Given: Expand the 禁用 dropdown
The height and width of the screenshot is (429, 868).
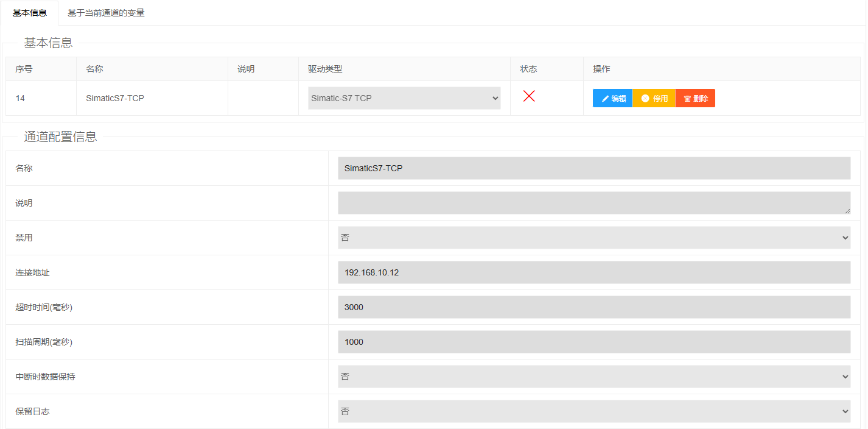Looking at the screenshot, I should click(x=593, y=238).
